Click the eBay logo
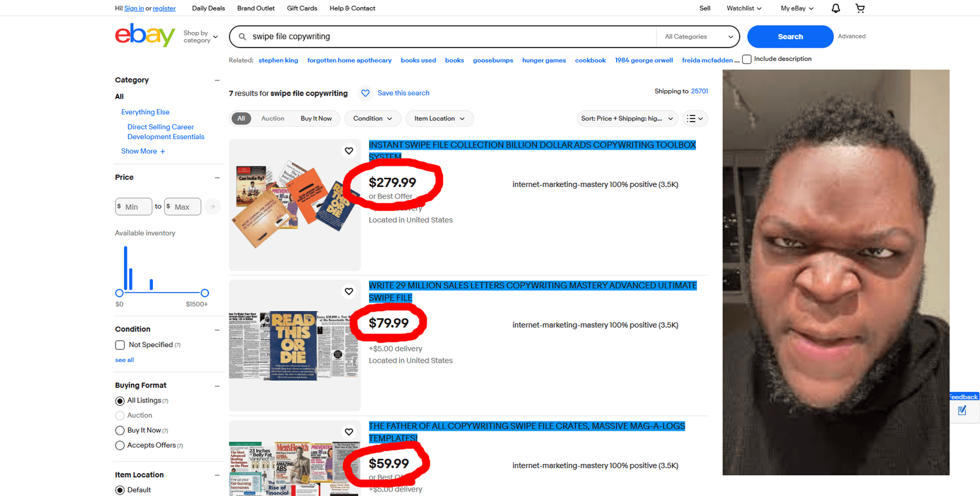The image size is (980, 496). tap(145, 35)
